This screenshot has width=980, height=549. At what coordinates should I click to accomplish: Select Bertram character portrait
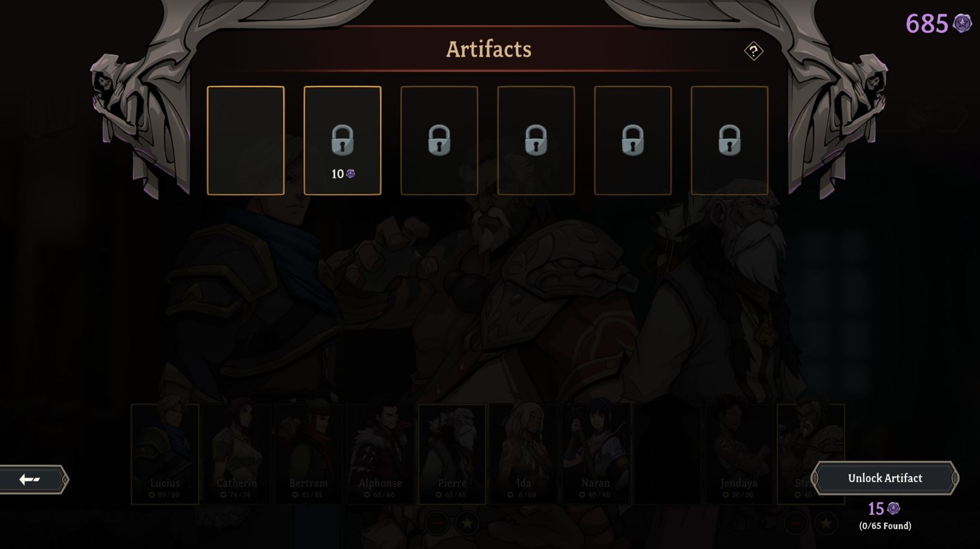308,454
